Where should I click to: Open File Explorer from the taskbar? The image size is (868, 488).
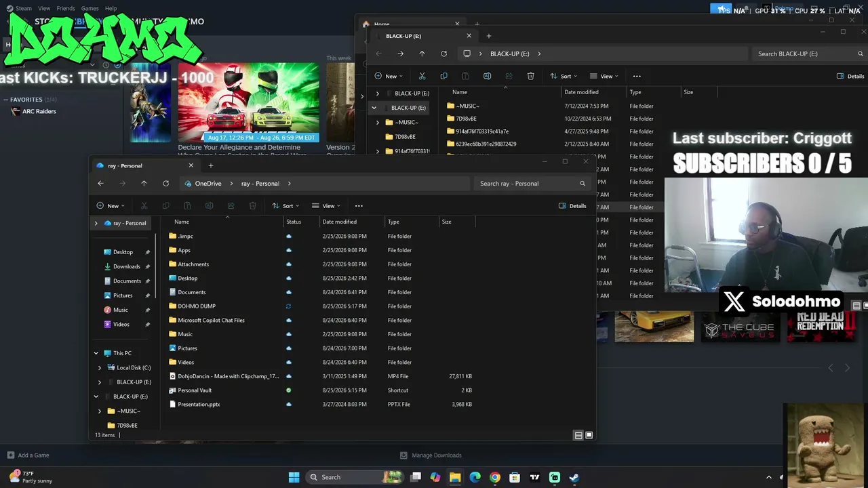(455, 477)
